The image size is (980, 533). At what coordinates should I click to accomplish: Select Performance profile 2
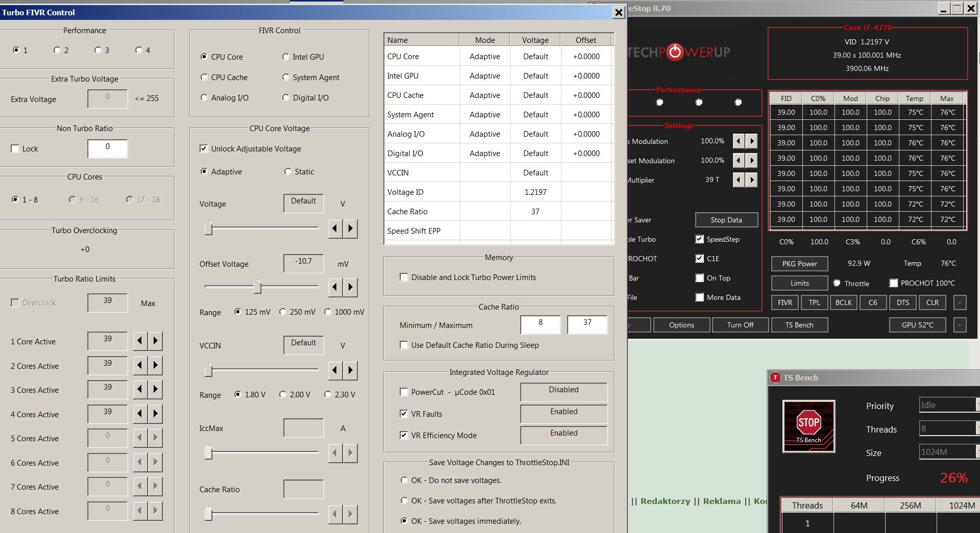click(57, 50)
